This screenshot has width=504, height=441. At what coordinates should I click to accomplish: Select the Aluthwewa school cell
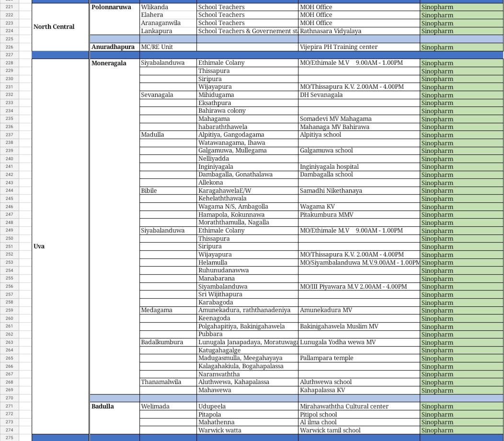click(x=359, y=382)
